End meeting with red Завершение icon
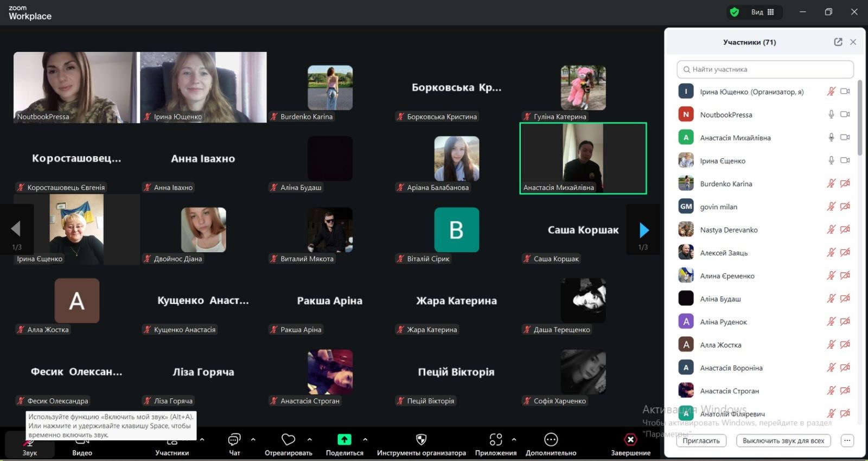868x461 pixels. pyautogui.click(x=630, y=440)
